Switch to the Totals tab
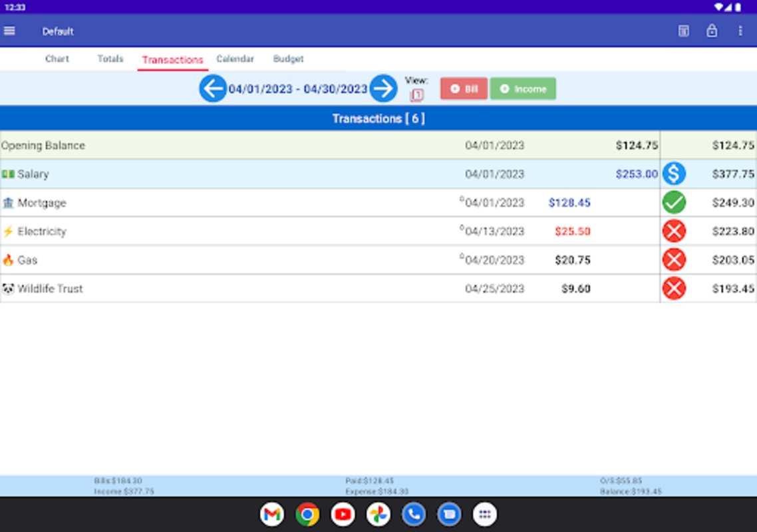Viewport: 757px width, 532px height. point(110,59)
